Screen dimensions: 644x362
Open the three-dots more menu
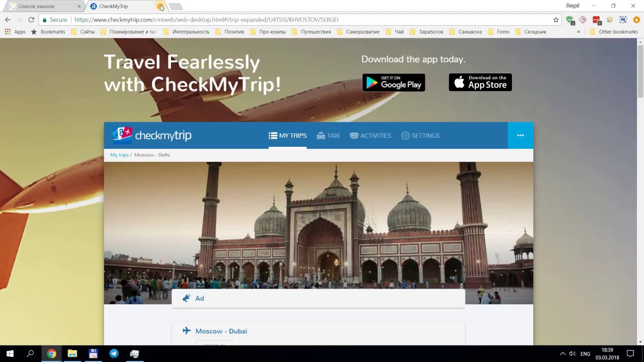tap(520, 135)
